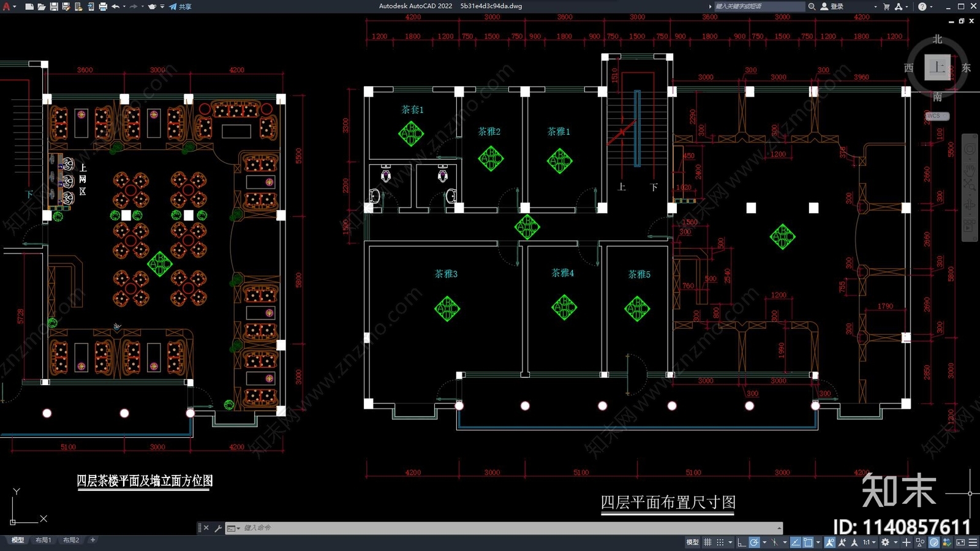Click the 共享 share button
Screen dimensions: 980x551
[x=180, y=7]
